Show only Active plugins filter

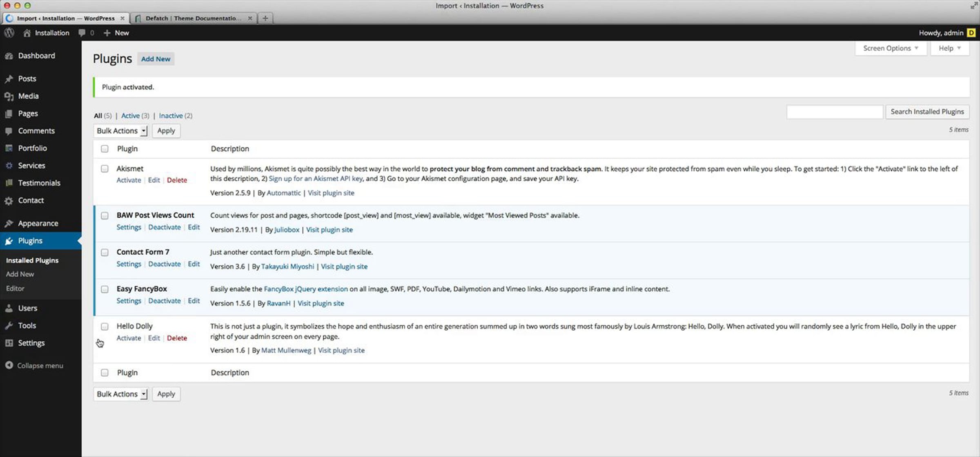pyautogui.click(x=130, y=116)
